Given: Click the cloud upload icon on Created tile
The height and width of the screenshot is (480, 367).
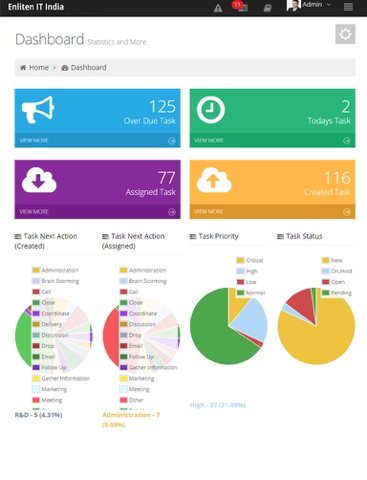Looking at the screenshot, I should coord(214,180).
